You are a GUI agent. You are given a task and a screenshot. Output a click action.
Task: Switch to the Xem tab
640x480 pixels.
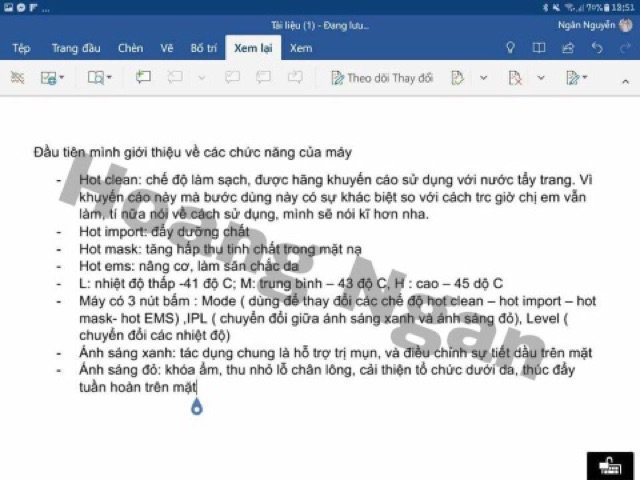point(301,48)
